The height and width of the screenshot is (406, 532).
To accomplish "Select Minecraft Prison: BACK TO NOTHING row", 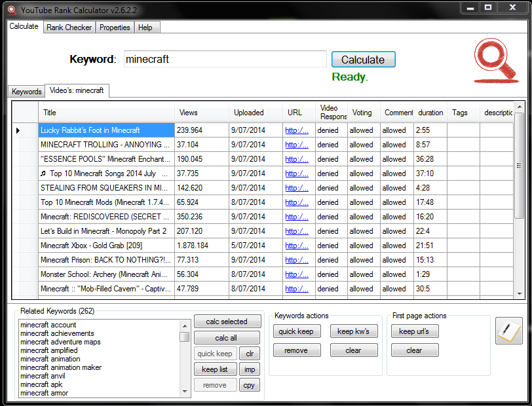I will coord(106,260).
